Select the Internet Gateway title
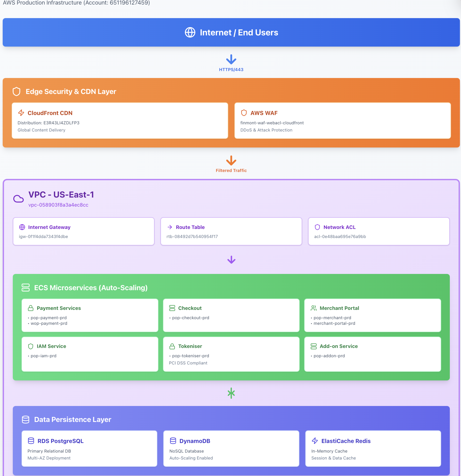Screen dimensions: 461x476 pyautogui.click(x=49, y=227)
